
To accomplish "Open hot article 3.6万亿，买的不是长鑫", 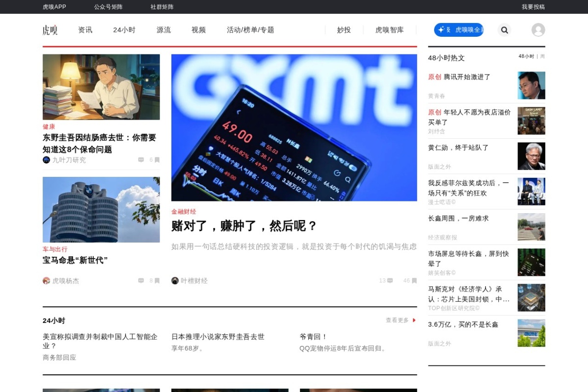I will 463,324.
